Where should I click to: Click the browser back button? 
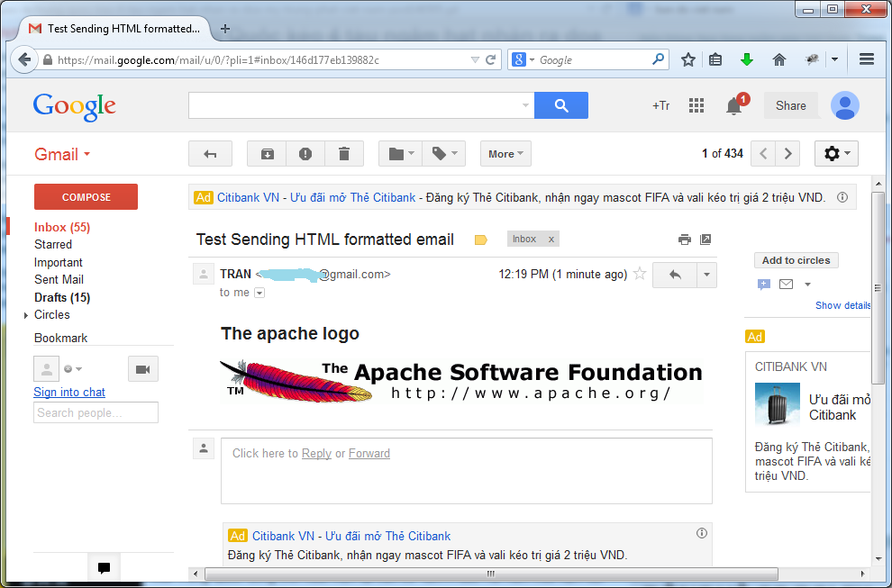pyautogui.click(x=24, y=59)
